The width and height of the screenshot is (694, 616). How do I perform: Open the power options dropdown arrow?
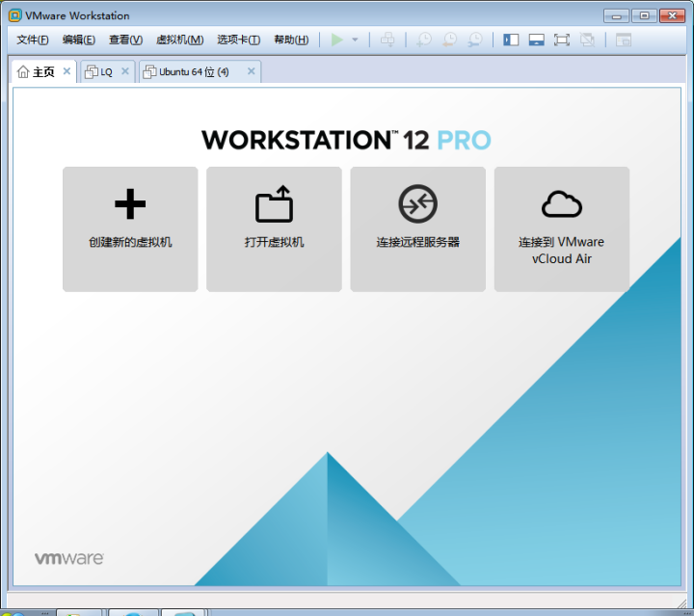[x=355, y=40]
